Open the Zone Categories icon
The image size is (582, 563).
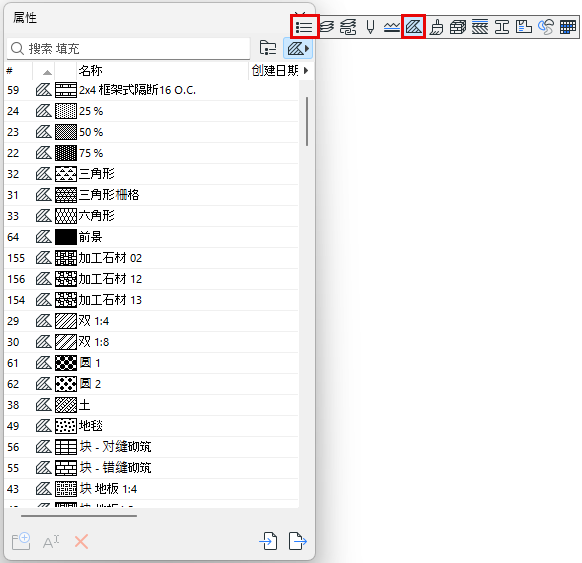point(524,27)
